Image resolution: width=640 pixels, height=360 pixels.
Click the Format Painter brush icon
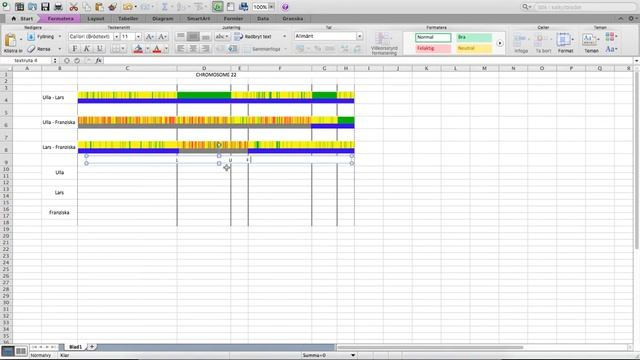[x=113, y=7]
